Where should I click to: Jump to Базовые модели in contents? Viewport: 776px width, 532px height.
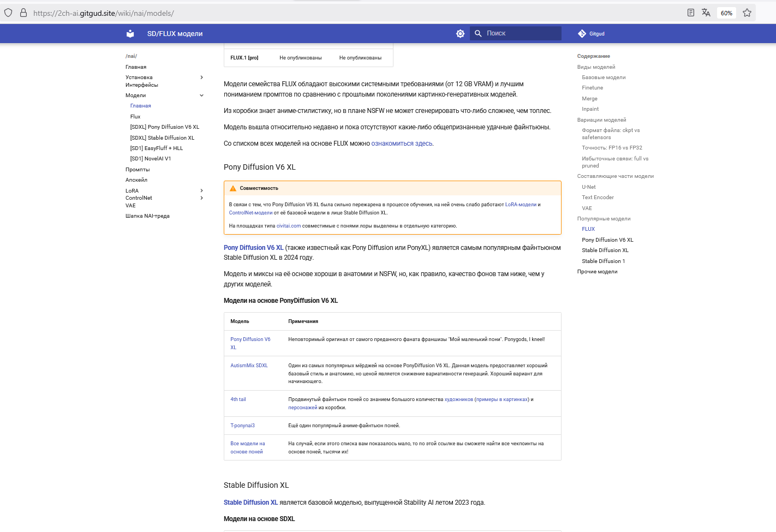604,77
